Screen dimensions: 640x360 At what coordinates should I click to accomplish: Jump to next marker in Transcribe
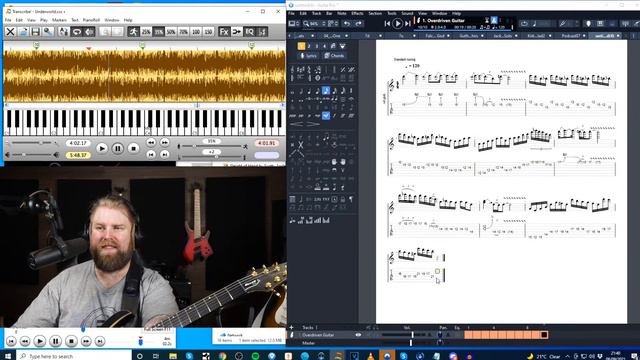point(164,154)
